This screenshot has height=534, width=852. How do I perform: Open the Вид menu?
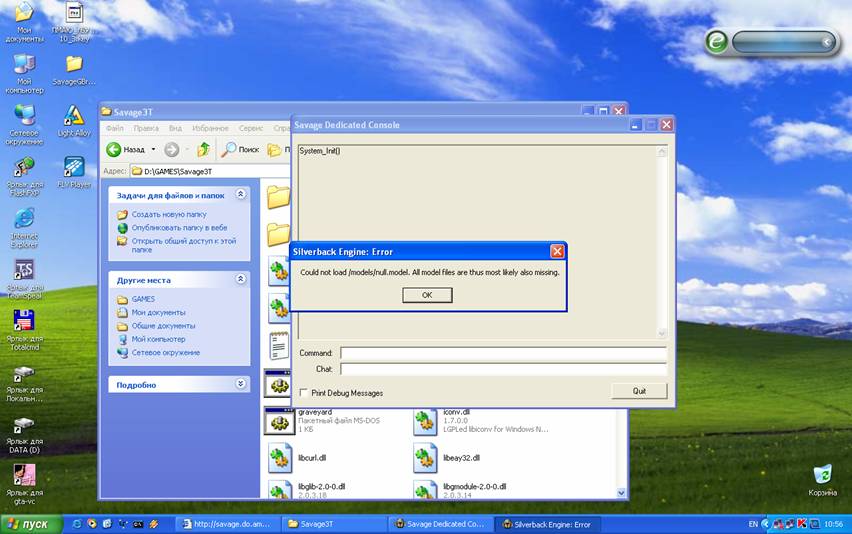[175, 128]
